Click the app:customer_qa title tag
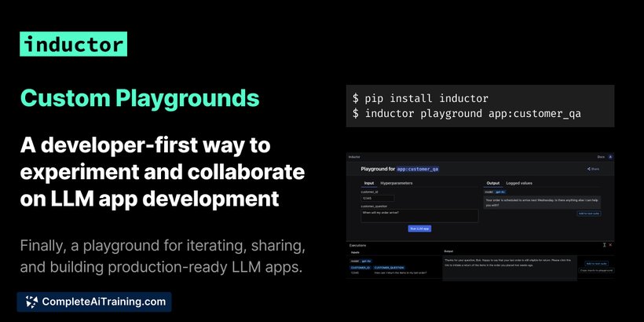Screen dimensions: 644x322 pyautogui.click(x=418, y=169)
